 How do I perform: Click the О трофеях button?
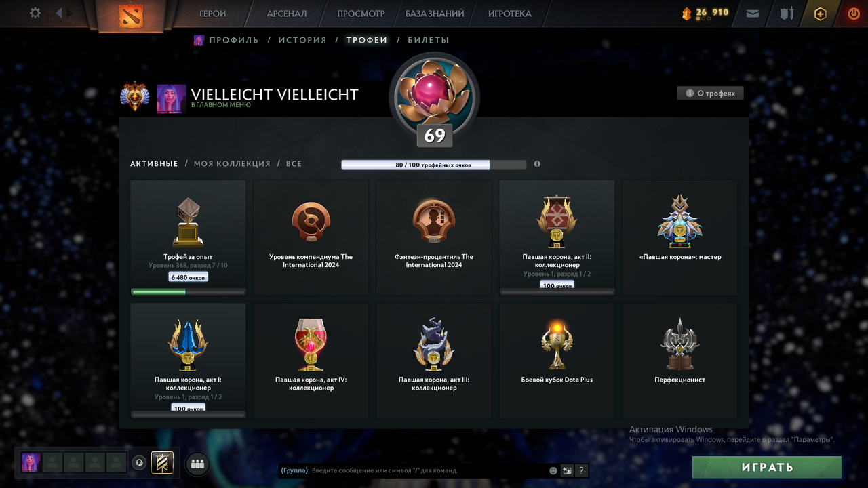tap(711, 93)
